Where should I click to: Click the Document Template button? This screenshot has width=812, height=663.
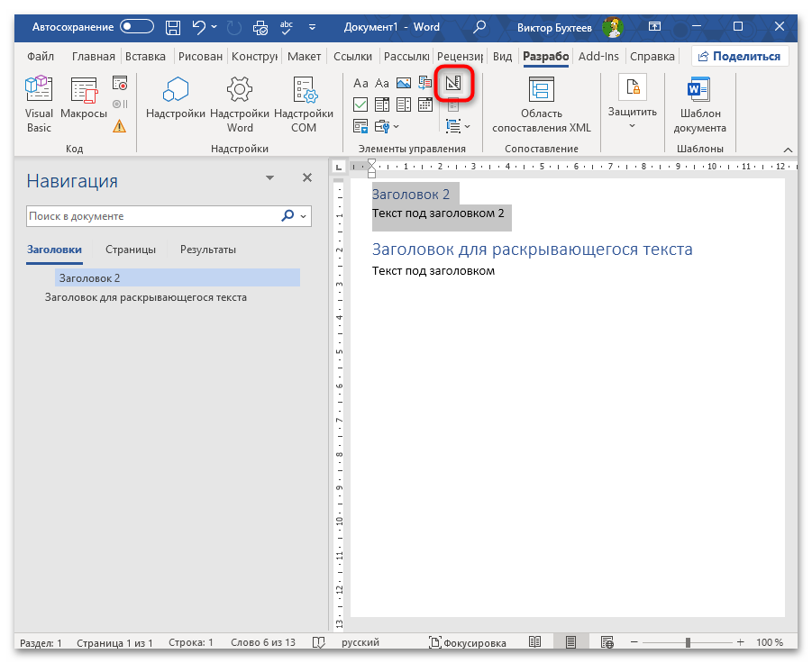pyautogui.click(x=699, y=104)
